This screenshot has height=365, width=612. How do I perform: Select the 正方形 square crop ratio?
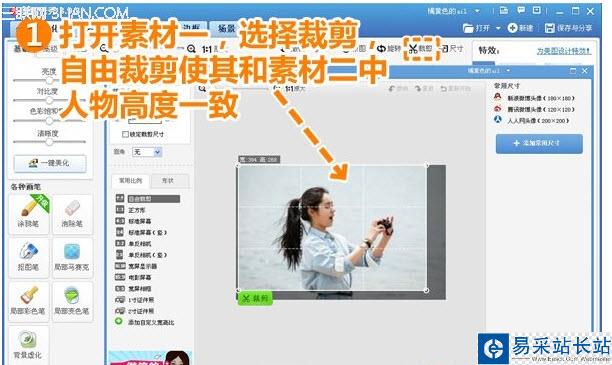click(131, 210)
